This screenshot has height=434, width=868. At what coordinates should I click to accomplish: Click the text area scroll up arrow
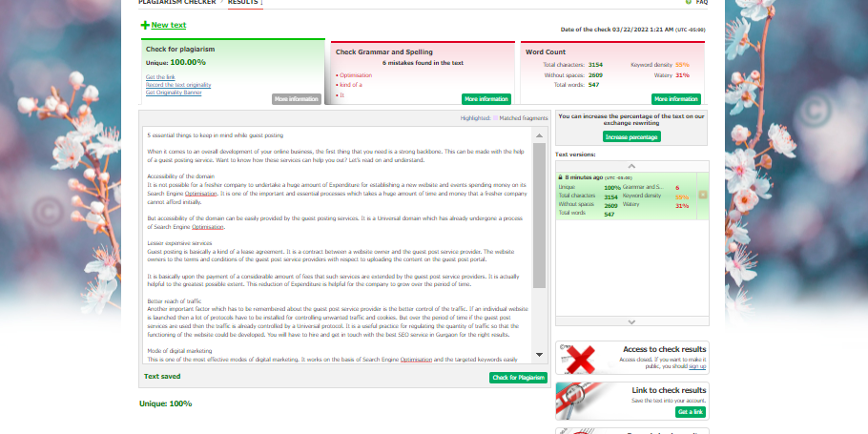click(539, 135)
